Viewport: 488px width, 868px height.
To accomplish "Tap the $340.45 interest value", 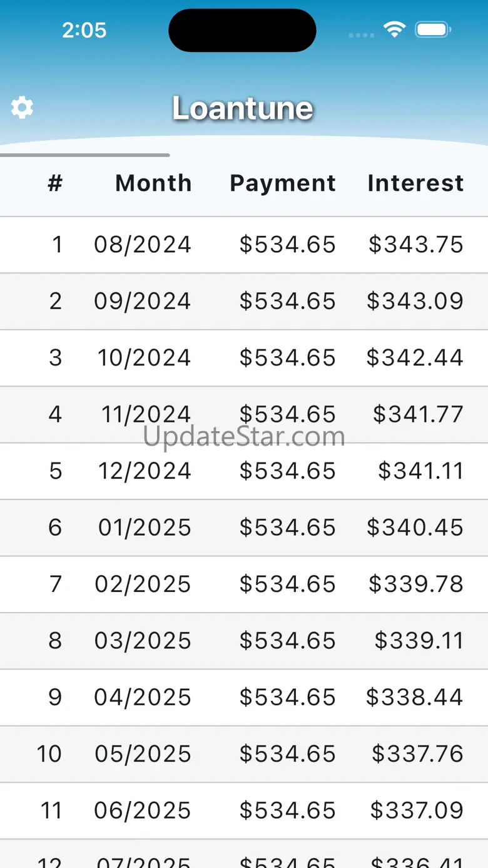I will tap(415, 528).
